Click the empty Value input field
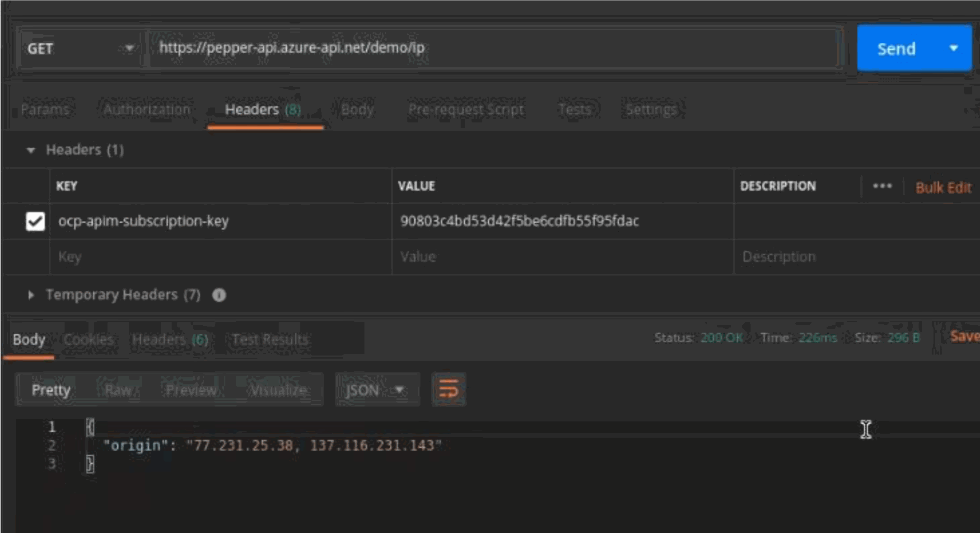980x533 pixels. pyautogui.click(x=563, y=257)
